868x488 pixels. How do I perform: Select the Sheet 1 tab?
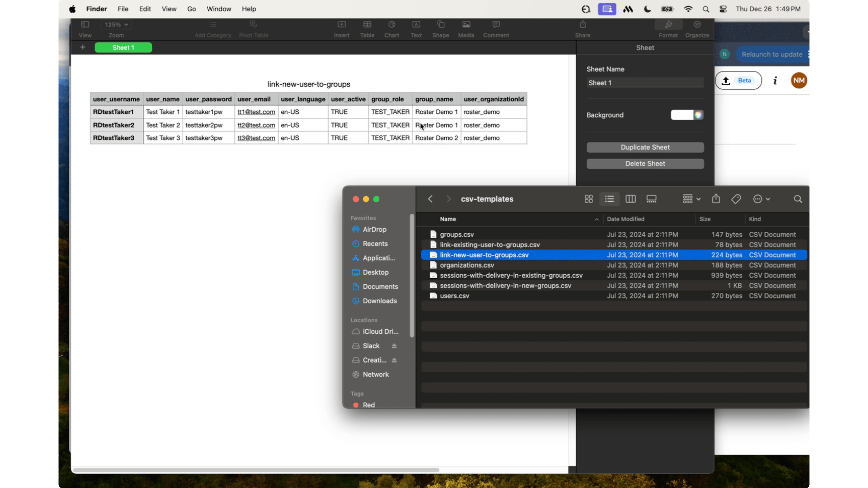pyautogui.click(x=123, y=47)
